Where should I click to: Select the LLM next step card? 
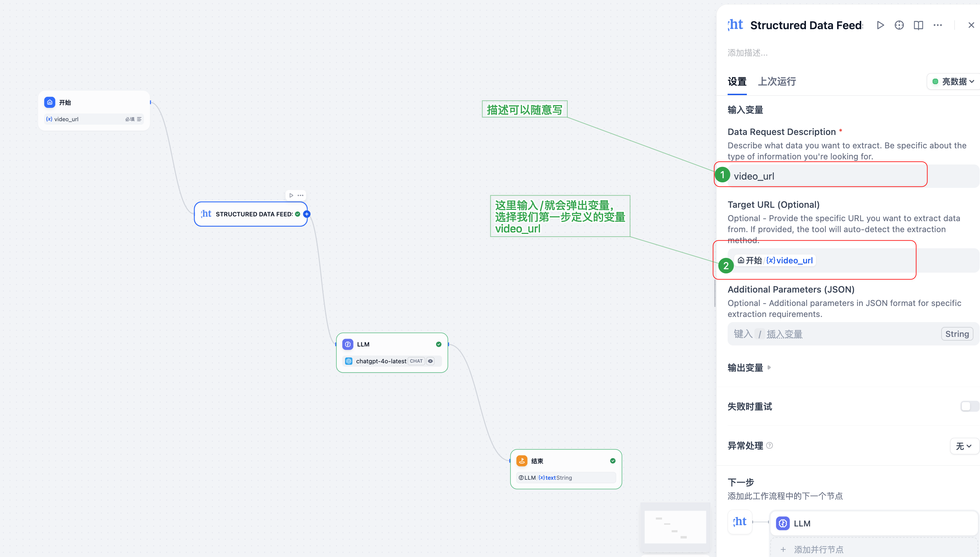tap(874, 523)
